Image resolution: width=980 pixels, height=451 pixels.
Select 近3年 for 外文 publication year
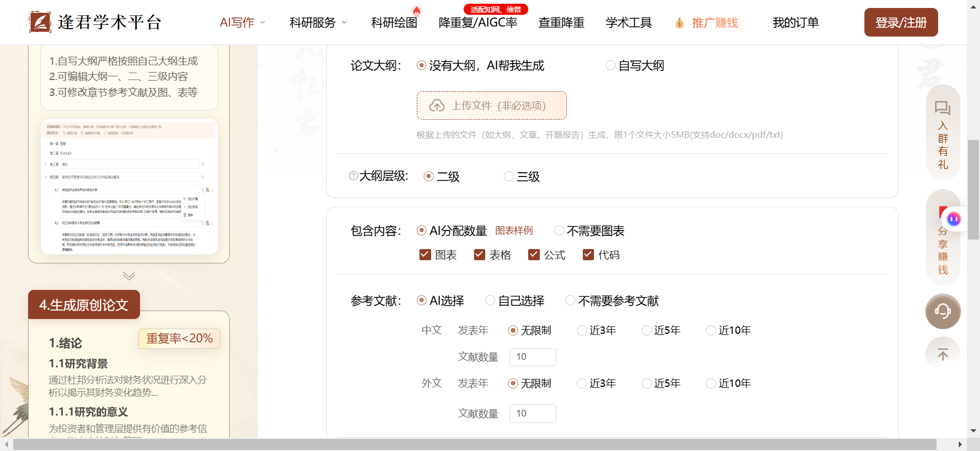[x=582, y=383]
